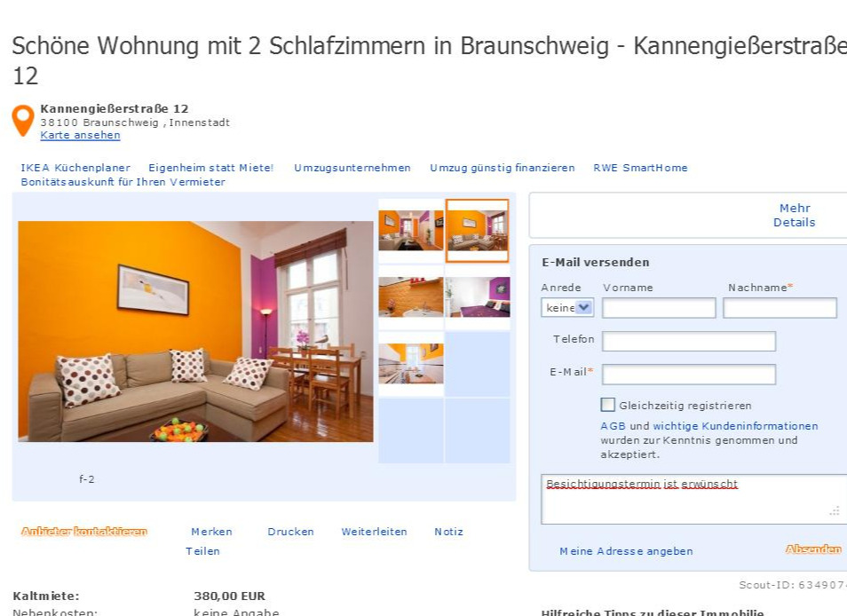Open the Anrede salutation dropdown
The width and height of the screenshot is (847, 616).
(x=567, y=308)
